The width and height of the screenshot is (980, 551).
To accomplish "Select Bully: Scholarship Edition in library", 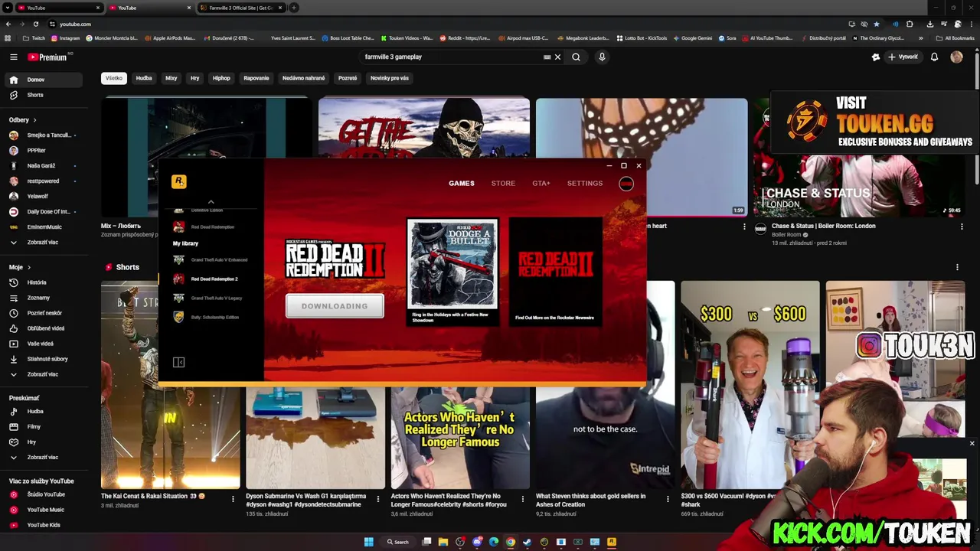I will (x=207, y=318).
